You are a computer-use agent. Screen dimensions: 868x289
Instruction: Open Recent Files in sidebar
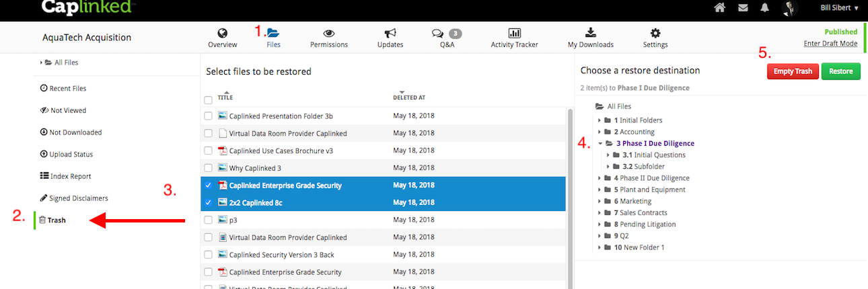pos(63,88)
